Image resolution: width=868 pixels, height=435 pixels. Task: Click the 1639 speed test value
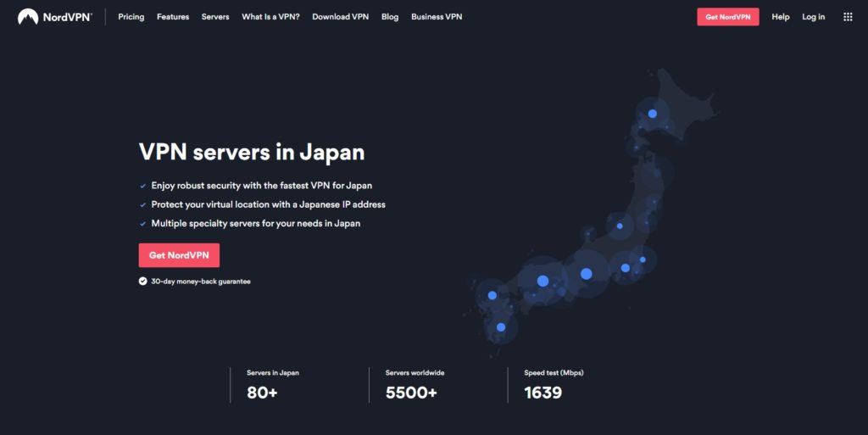(543, 393)
